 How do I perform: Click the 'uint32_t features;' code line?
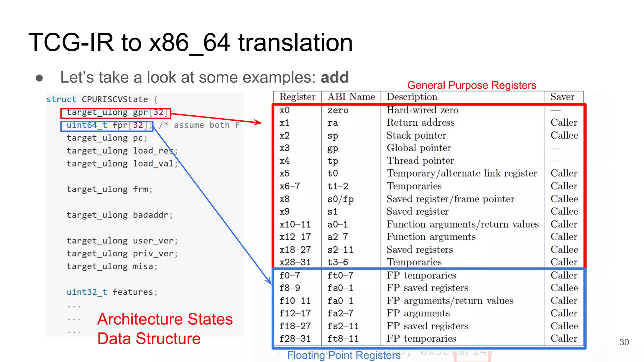(112, 292)
